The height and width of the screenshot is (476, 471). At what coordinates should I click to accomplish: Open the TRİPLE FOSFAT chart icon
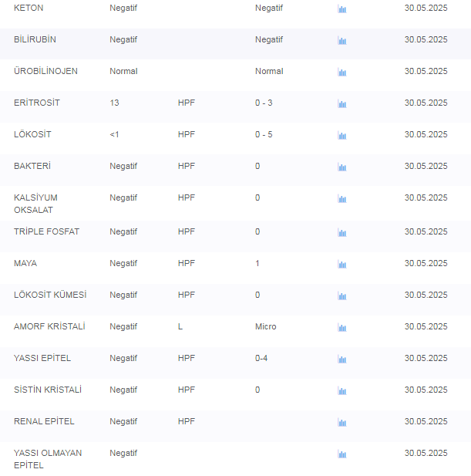tap(341, 233)
